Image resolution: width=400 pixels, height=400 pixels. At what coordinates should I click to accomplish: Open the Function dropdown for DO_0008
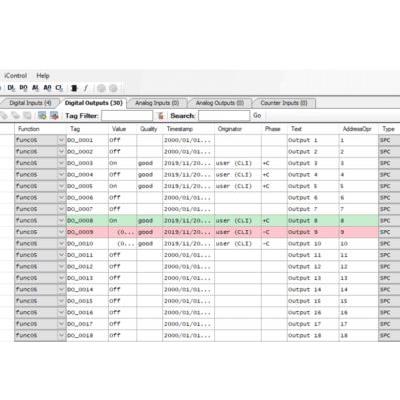(x=61, y=221)
